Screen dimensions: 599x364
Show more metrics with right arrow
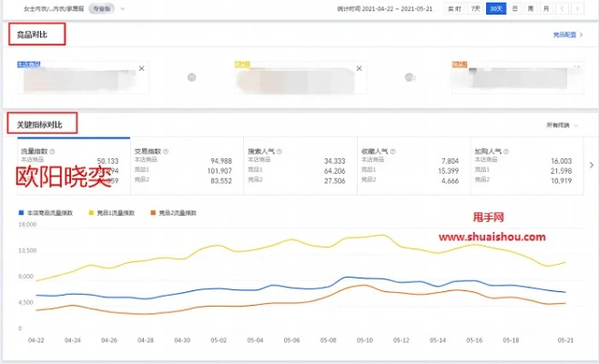pos(592,165)
